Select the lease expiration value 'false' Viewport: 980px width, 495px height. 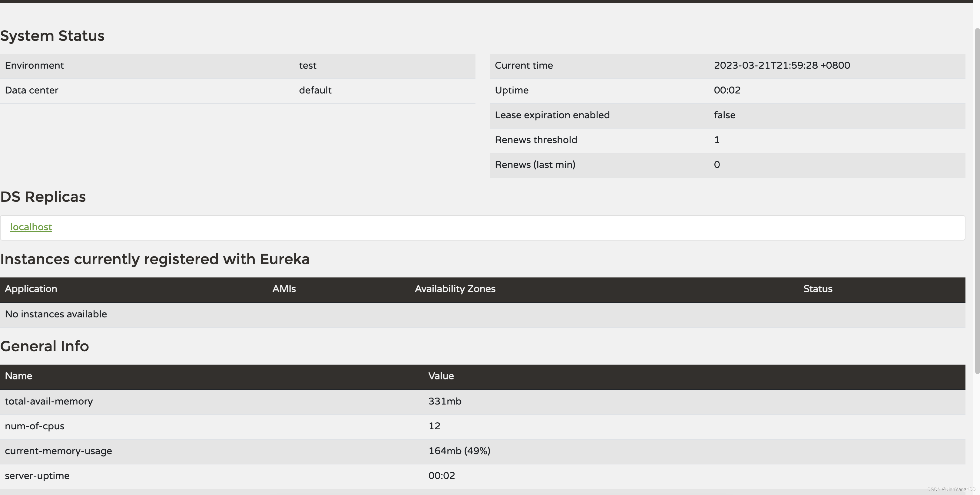tap(724, 115)
